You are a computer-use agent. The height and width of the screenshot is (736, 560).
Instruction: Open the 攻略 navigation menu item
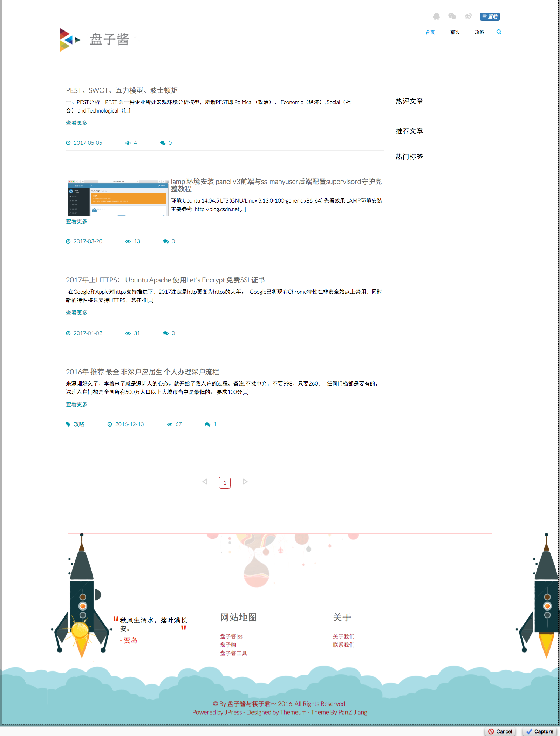click(x=479, y=32)
